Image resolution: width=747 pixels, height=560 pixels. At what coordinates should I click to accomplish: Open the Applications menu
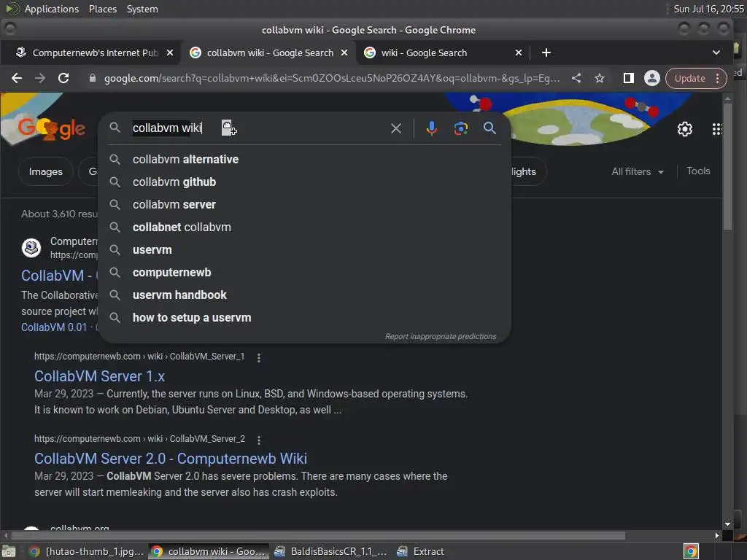(x=52, y=9)
